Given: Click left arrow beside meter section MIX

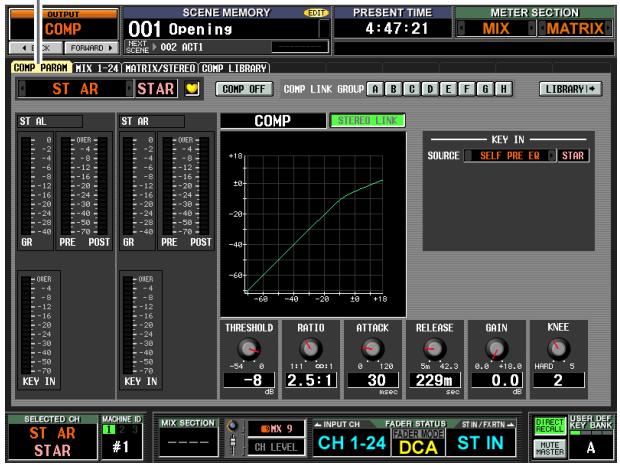Looking at the screenshot, I should 461,28.
